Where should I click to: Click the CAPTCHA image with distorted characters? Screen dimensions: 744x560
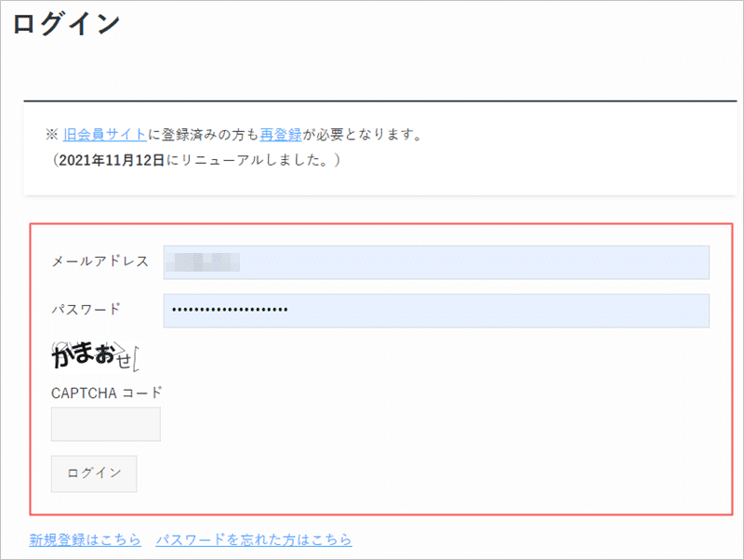(95, 355)
